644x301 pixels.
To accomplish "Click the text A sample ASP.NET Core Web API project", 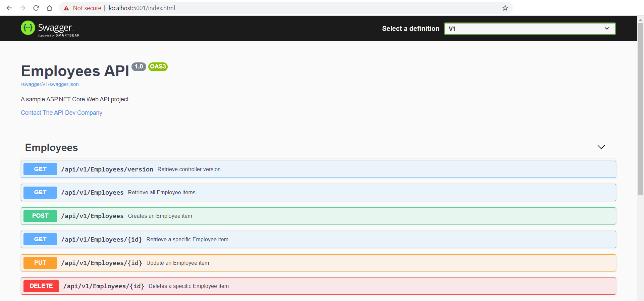I will tap(74, 99).
